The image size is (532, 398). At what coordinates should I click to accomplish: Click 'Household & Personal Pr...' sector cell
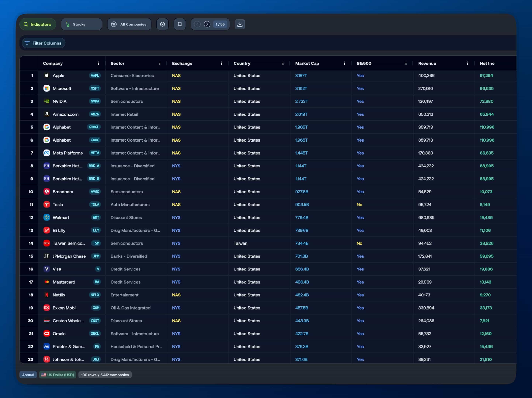[136, 347]
